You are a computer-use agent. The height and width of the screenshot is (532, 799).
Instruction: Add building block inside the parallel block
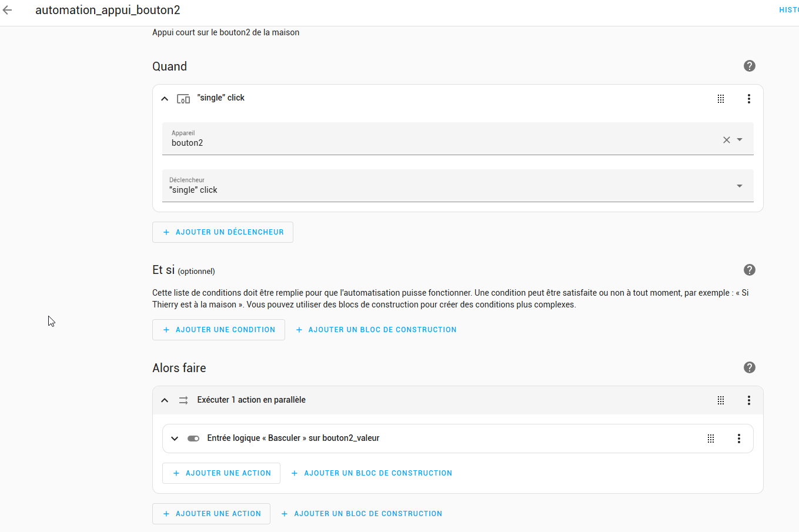[372, 473]
